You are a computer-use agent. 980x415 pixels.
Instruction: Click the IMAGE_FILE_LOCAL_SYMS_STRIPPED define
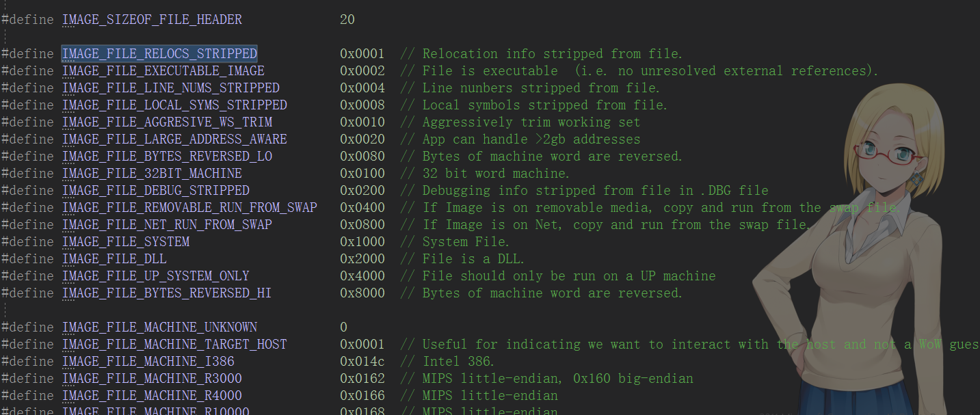point(174,105)
